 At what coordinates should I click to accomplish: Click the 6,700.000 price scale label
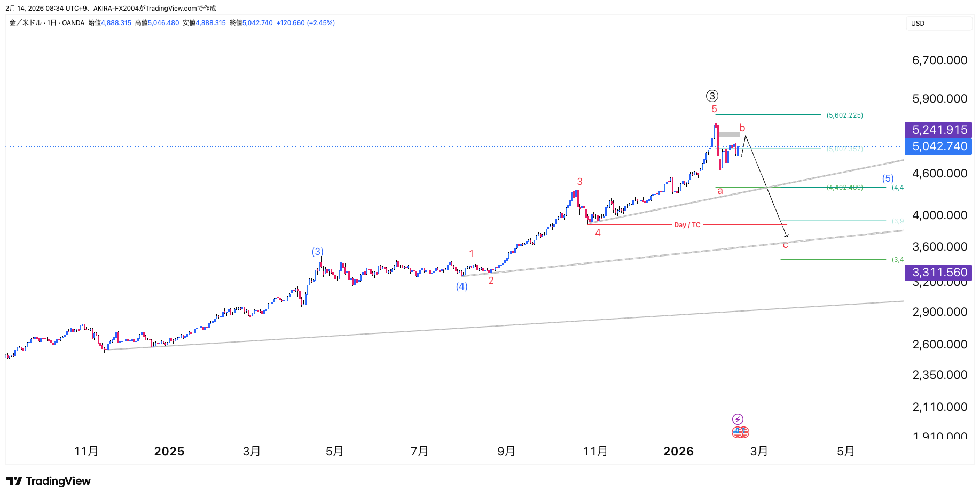pos(939,60)
